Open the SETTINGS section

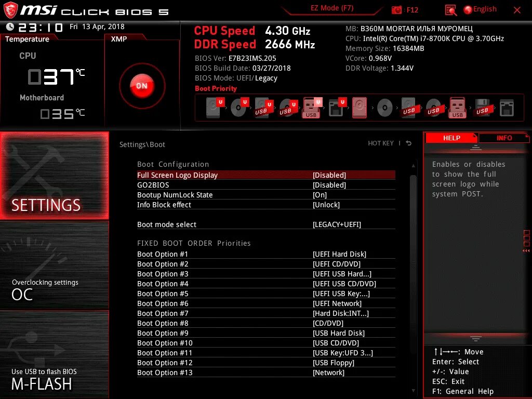pos(54,176)
